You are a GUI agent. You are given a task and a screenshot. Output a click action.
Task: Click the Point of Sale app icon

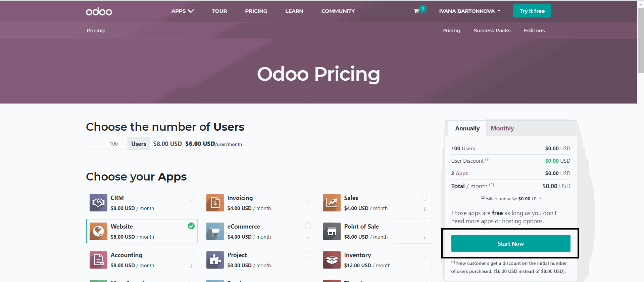[x=332, y=231]
